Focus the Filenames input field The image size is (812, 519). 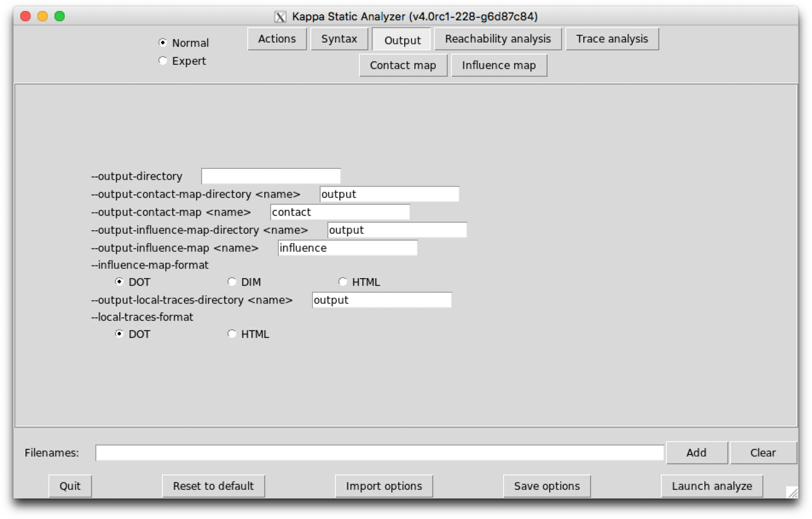pyautogui.click(x=380, y=453)
